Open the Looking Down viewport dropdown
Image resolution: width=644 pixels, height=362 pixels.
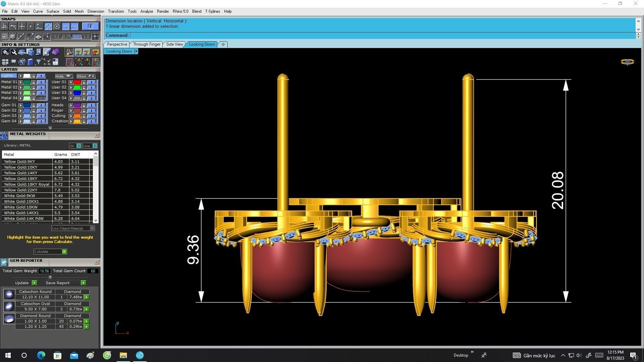pos(136,51)
